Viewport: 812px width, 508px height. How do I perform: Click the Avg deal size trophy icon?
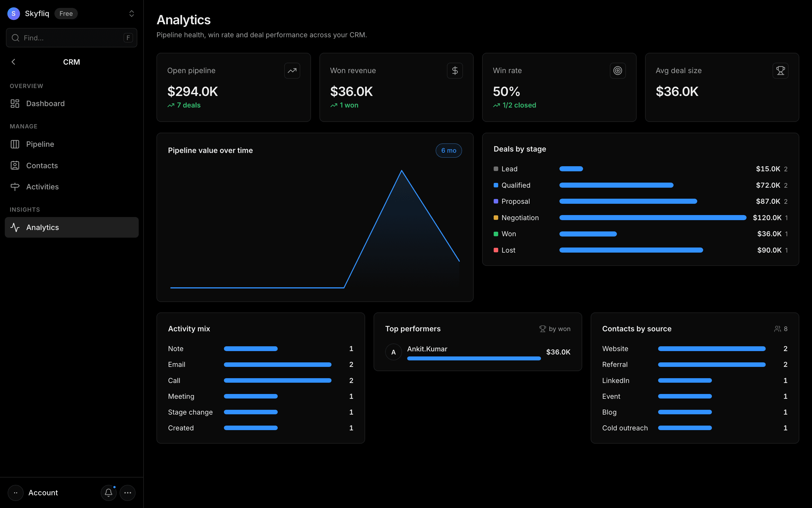780,71
